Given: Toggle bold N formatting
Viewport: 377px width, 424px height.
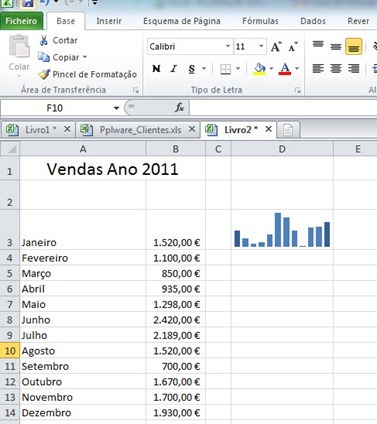Looking at the screenshot, I should (x=156, y=69).
